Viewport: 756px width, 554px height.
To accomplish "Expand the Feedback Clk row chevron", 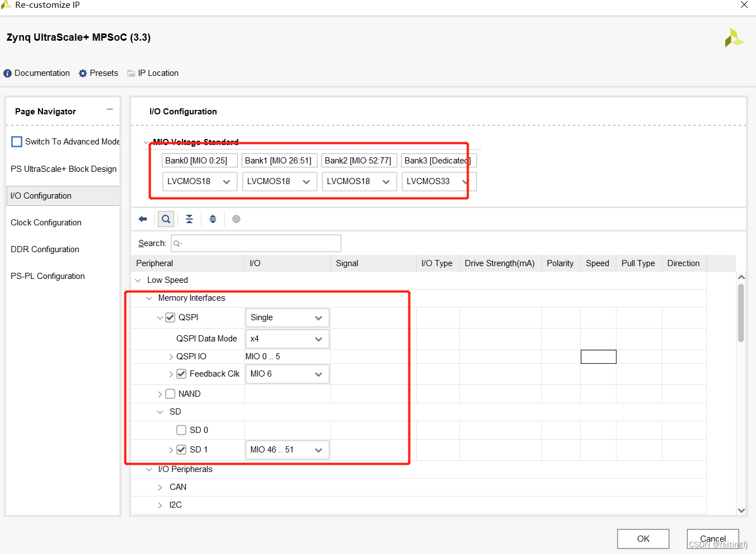I will (171, 374).
